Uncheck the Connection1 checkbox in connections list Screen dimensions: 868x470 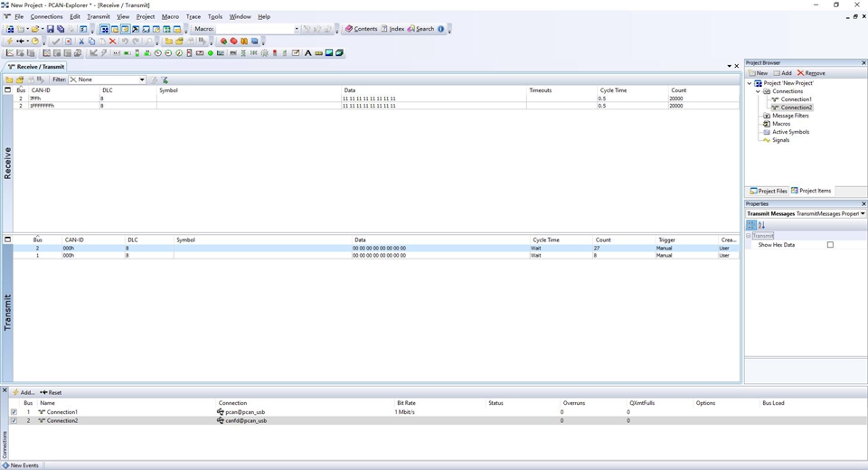click(14, 412)
